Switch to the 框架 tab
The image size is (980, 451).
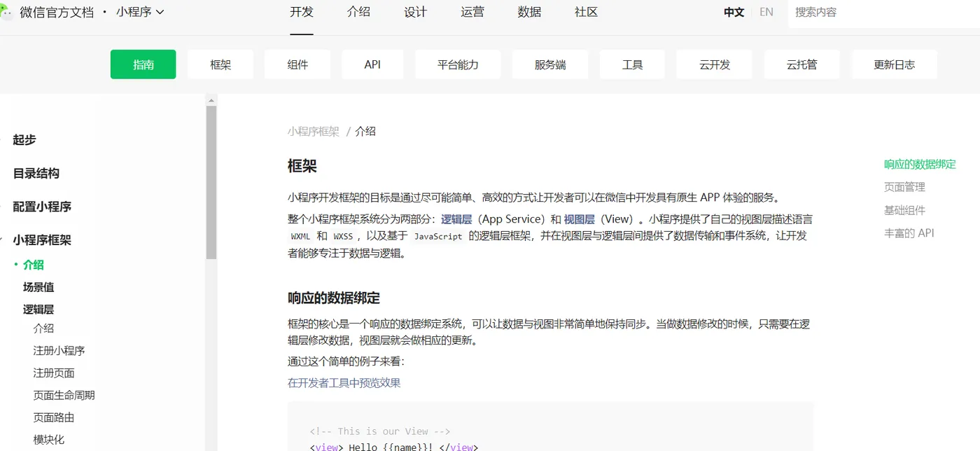[x=220, y=64]
